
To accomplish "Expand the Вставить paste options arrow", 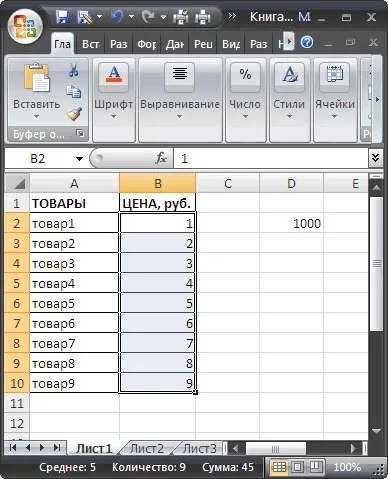I will tap(36, 117).
